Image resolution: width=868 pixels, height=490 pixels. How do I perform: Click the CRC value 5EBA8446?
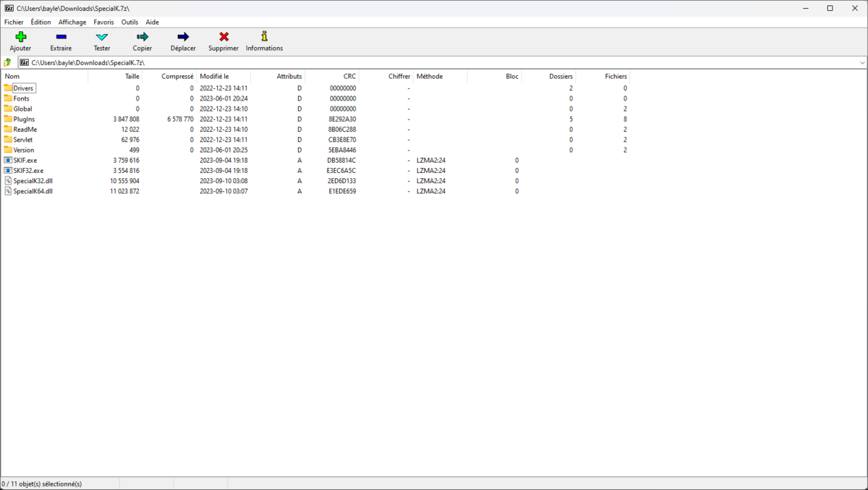coord(343,150)
